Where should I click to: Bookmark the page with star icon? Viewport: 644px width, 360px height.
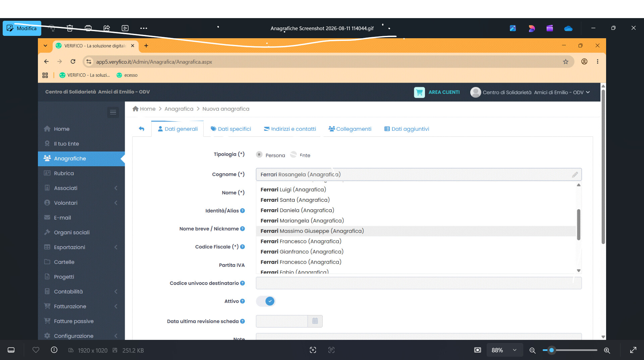[566, 62]
